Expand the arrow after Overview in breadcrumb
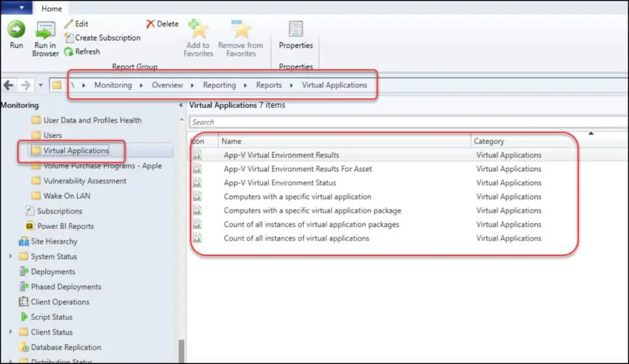Screen dimensions: 629x364 (x=192, y=85)
